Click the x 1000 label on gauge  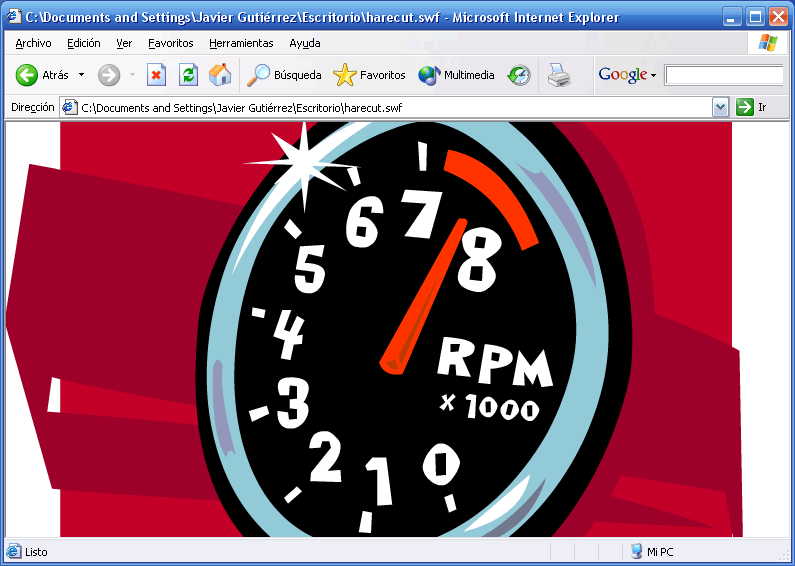pos(489,408)
